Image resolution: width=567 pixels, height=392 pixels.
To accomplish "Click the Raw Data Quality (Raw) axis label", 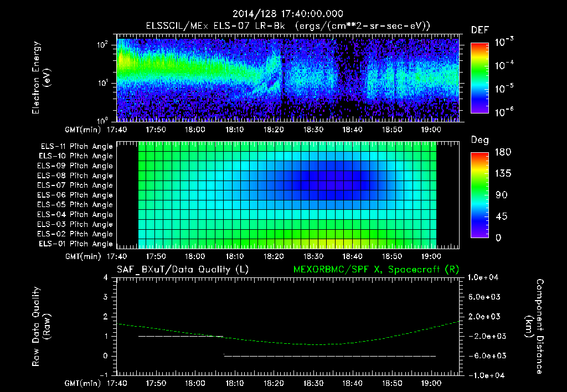I will point(41,327).
